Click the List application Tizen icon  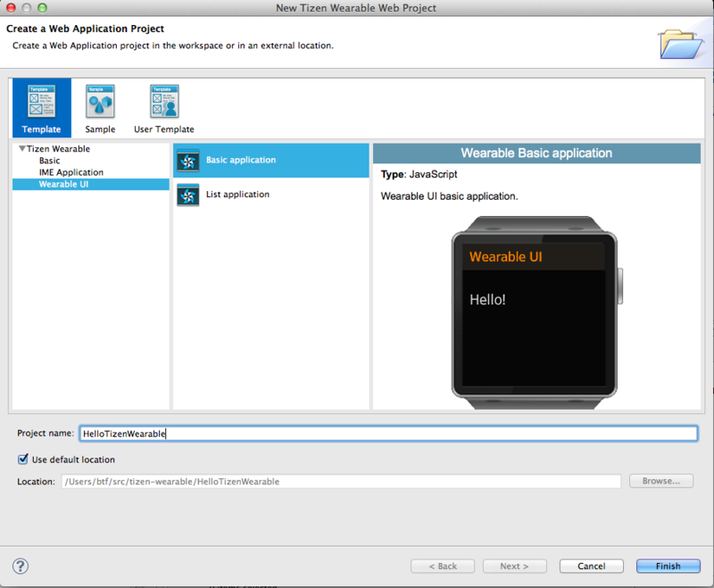tap(188, 195)
